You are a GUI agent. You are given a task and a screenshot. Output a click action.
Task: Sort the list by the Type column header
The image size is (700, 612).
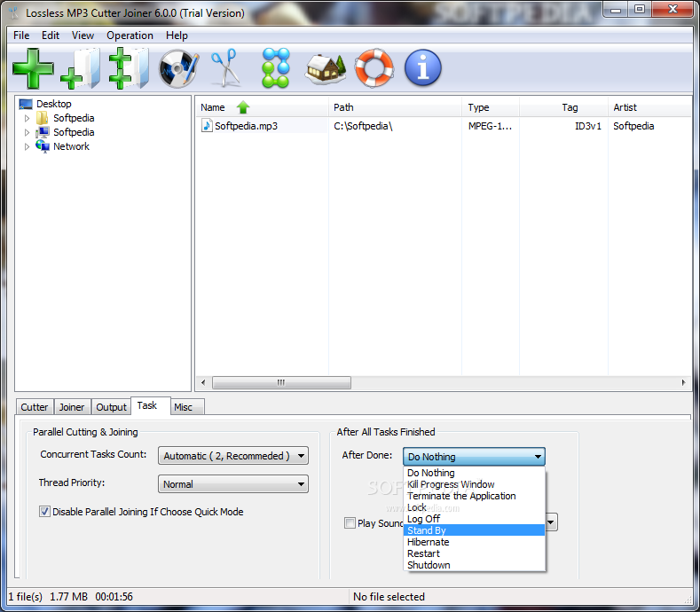491,107
